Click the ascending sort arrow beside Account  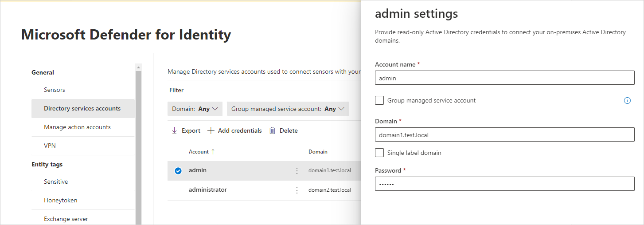213,152
